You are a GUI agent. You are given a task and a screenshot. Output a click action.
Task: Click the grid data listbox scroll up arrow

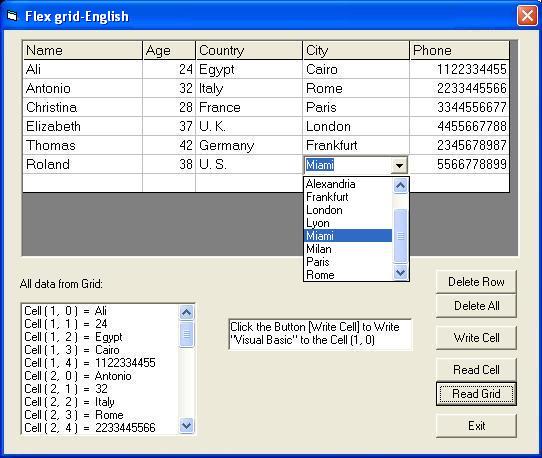click(x=187, y=312)
